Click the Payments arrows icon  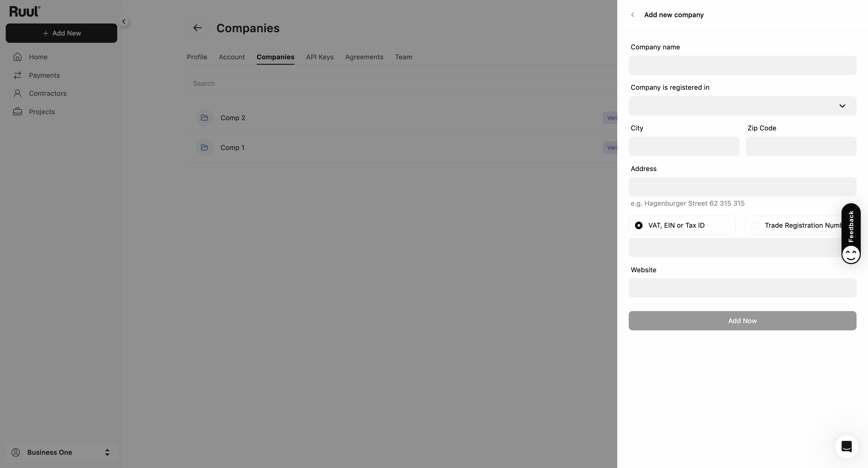point(17,75)
